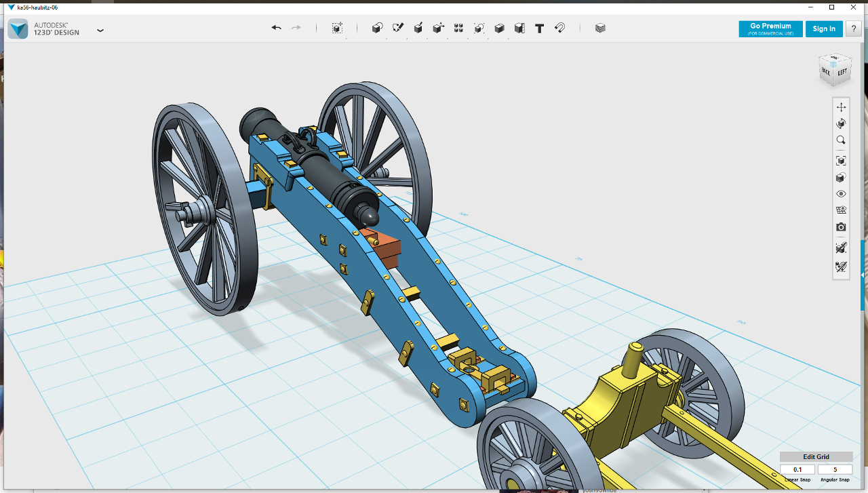Click the Sign In button
This screenshot has height=493, width=868.
(x=824, y=28)
